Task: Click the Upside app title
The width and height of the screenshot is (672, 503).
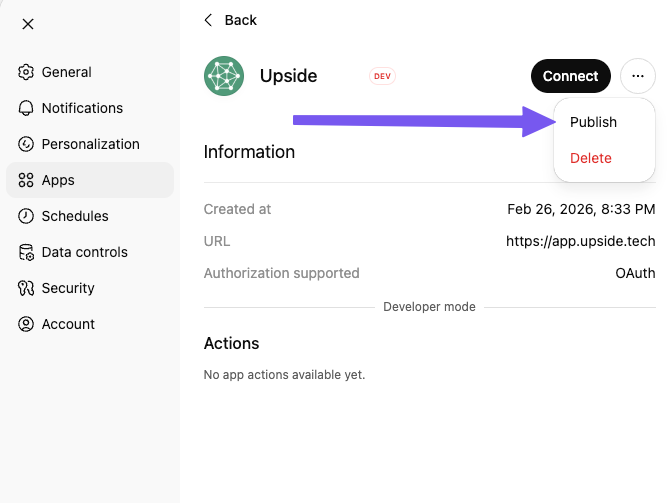Action: click(x=288, y=76)
